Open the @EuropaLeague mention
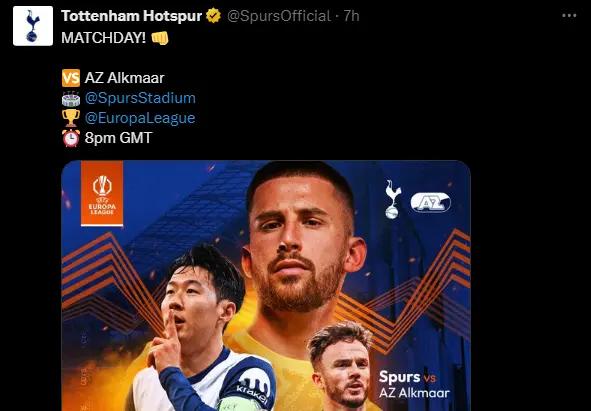The height and width of the screenshot is (411, 591). click(140, 118)
